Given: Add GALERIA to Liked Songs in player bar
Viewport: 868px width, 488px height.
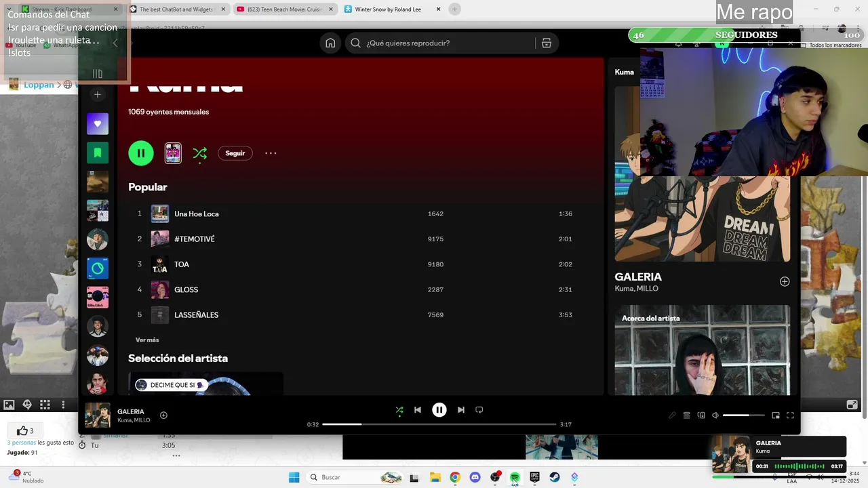Looking at the screenshot, I should (163, 415).
